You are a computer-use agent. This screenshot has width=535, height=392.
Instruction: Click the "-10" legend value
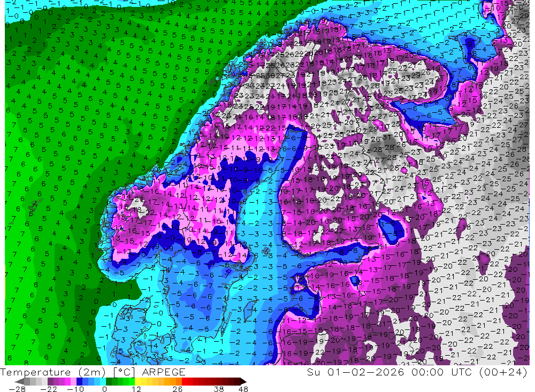pyautogui.click(x=75, y=389)
